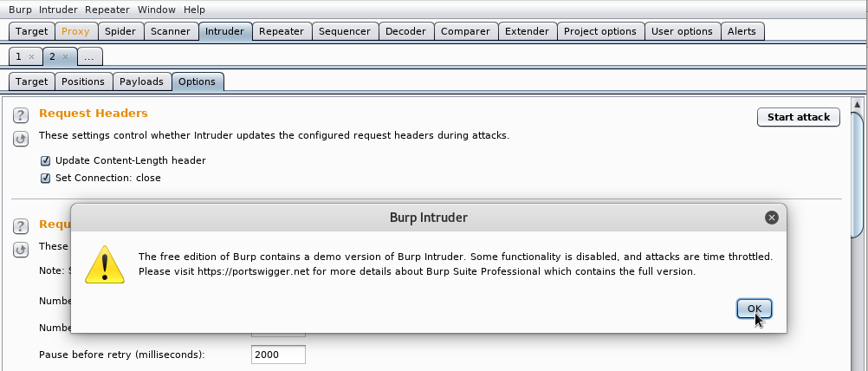The width and height of the screenshot is (868, 371).
Task: Open the Project options tab
Action: (x=600, y=31)
